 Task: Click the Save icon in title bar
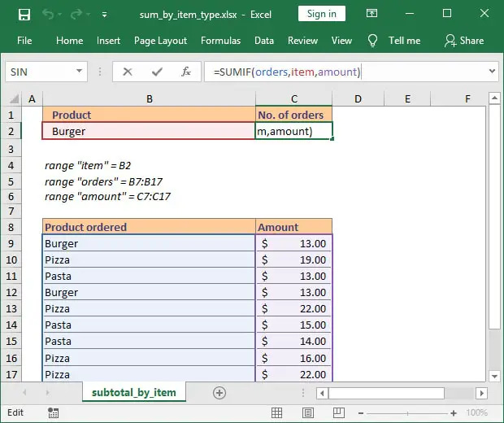24,14
